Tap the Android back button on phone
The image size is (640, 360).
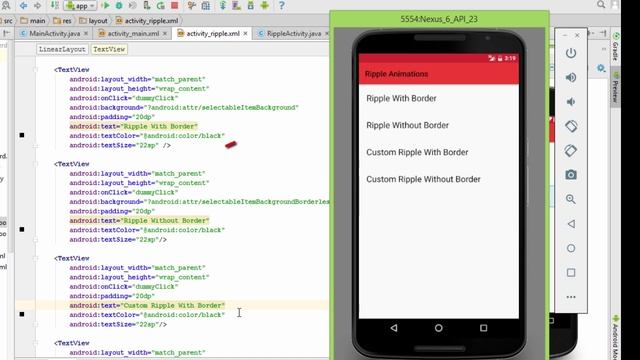tap(394, 328)
